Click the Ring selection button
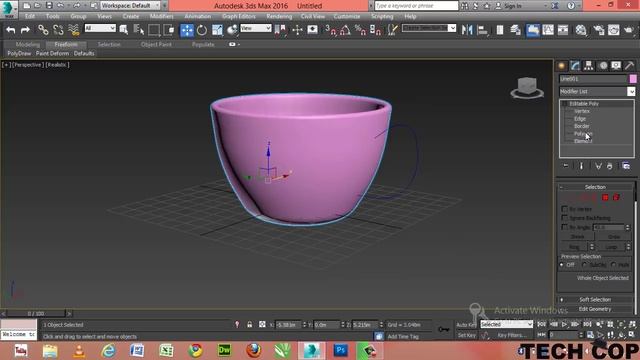The image size is (640, 360). (x=574, y=247)
